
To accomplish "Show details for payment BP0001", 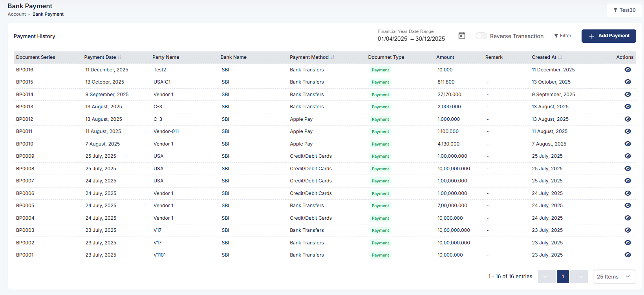I will 628,255.
